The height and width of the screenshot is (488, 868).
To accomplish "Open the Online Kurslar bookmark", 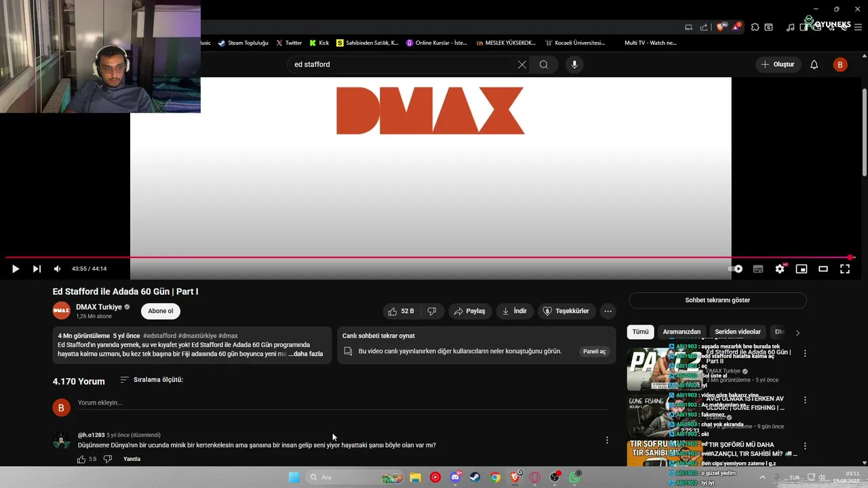I will (x=437, y=43).
